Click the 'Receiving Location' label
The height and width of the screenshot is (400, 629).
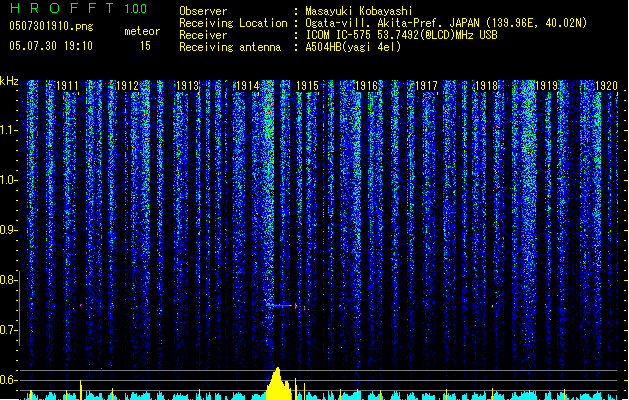coord(233,23)
